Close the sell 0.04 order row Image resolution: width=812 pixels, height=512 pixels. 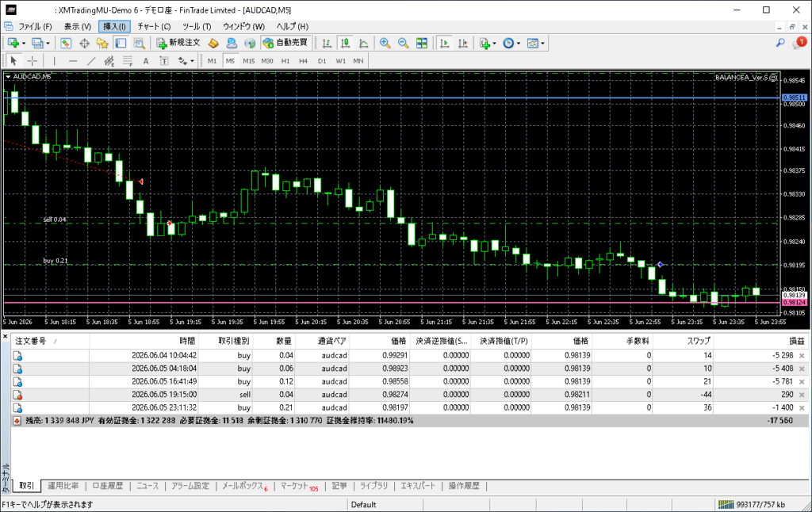coord(802,395)
